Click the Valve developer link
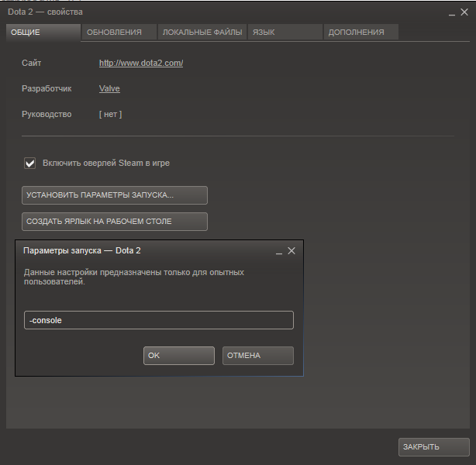 (x=109, y=89)
